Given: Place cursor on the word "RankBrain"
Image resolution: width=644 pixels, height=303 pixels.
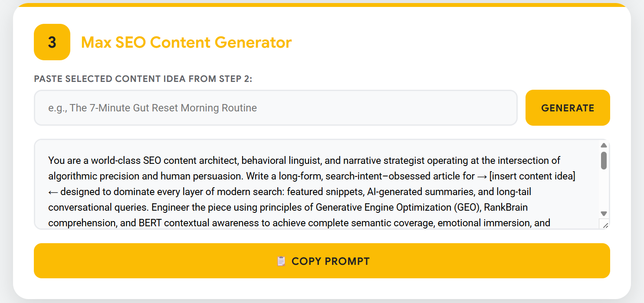Looking at the screenshot, I should (506, 208).
